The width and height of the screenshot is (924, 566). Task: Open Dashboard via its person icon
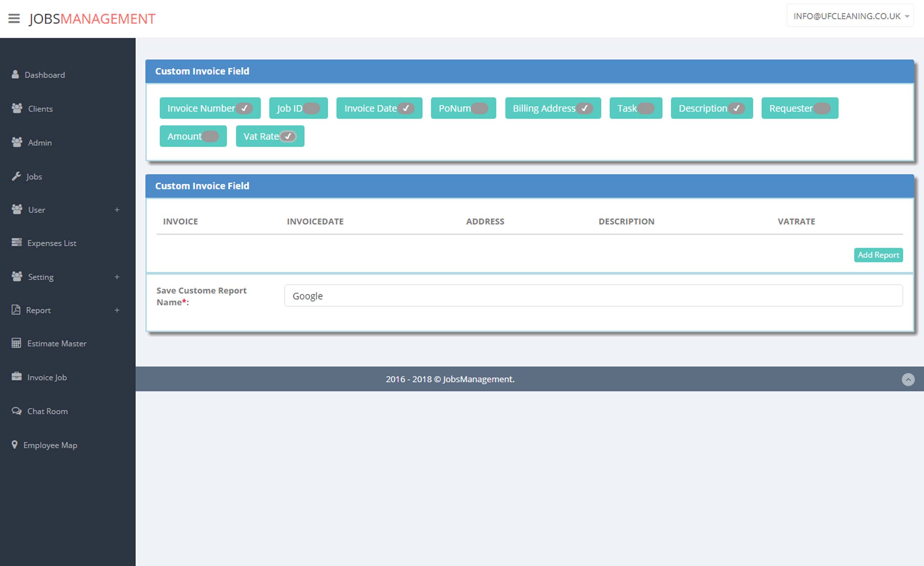15,75
